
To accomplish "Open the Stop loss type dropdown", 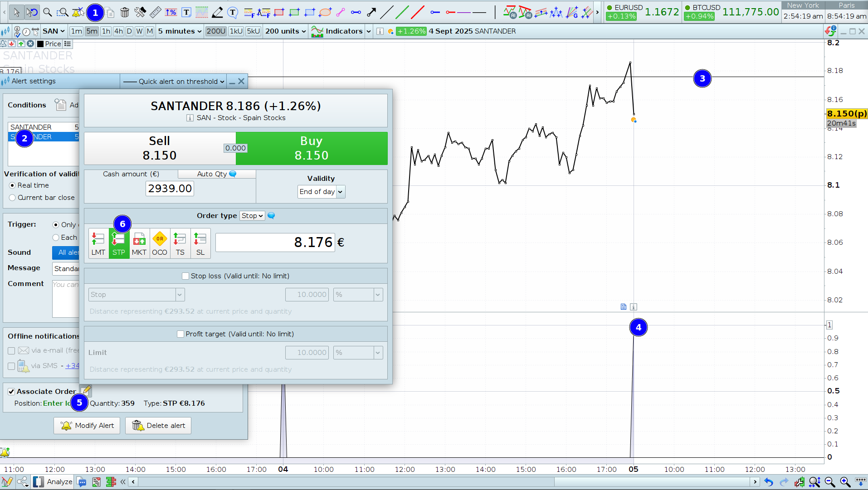I will [137, 295].
